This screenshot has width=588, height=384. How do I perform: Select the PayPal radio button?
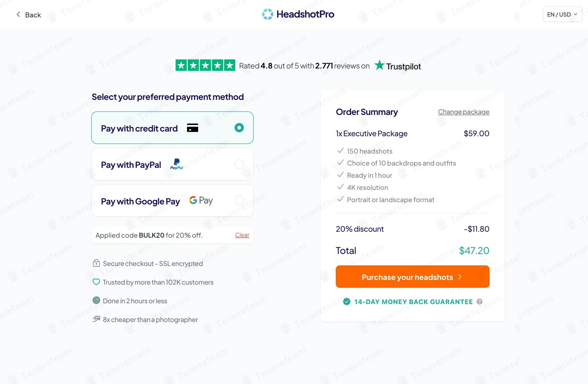tap(239, 164)
